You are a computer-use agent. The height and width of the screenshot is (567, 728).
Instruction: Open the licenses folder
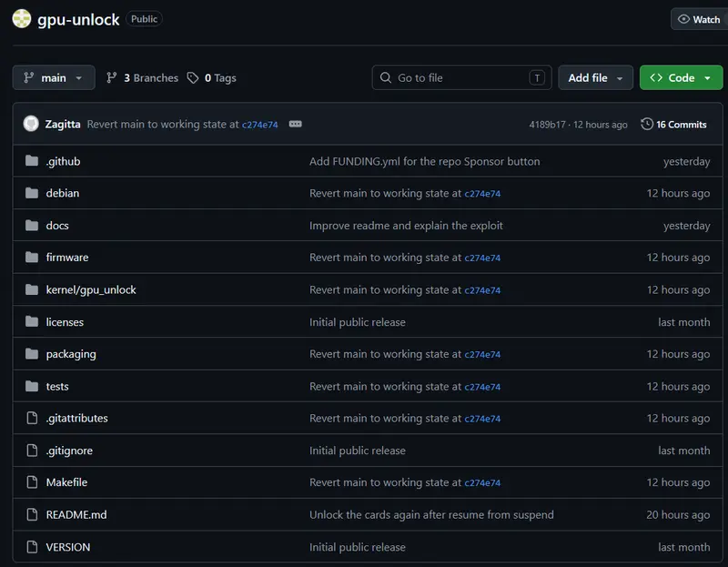[65, 322]
